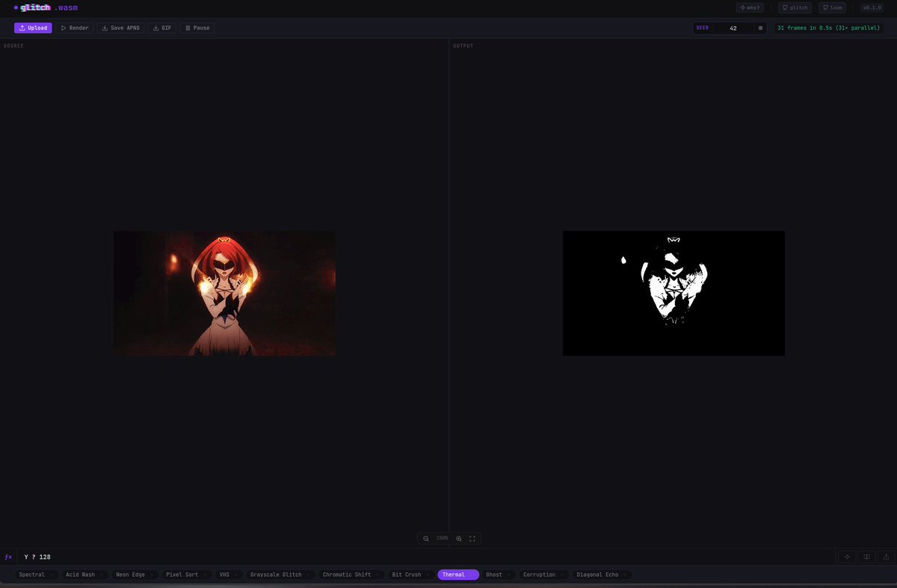The height and width of the screenshot is (588, 897).
Task: Click the v0.1.0 version badge
Action: click(x=872, y=7)
